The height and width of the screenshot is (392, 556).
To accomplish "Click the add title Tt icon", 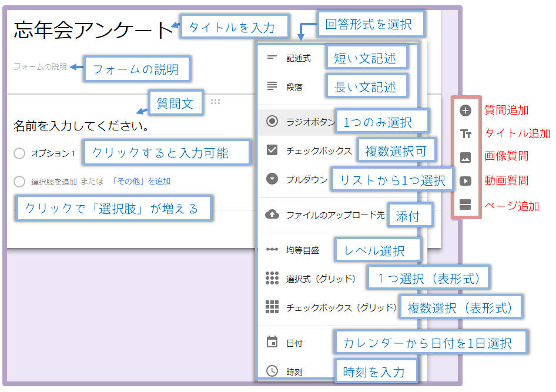I will pos(465,134).
